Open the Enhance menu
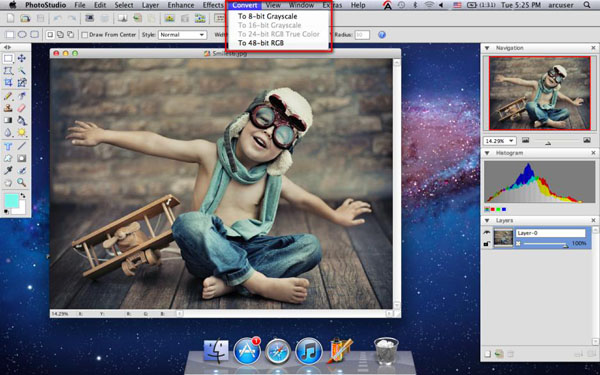The image size is (600, 375). point(181,5)
